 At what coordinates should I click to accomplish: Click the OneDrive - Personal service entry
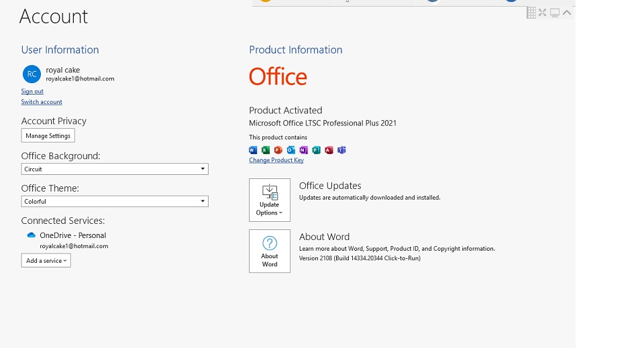click(72, 235)
